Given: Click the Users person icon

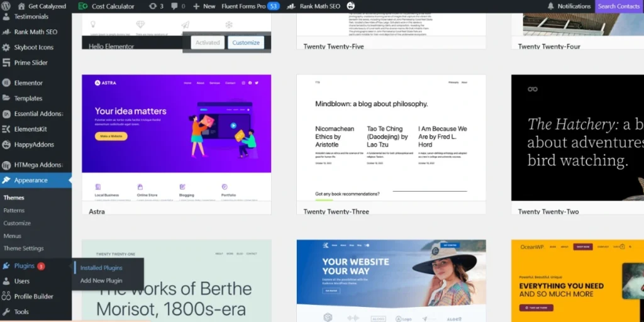Looking at the screenshot, I should click(x=6, y=281).
